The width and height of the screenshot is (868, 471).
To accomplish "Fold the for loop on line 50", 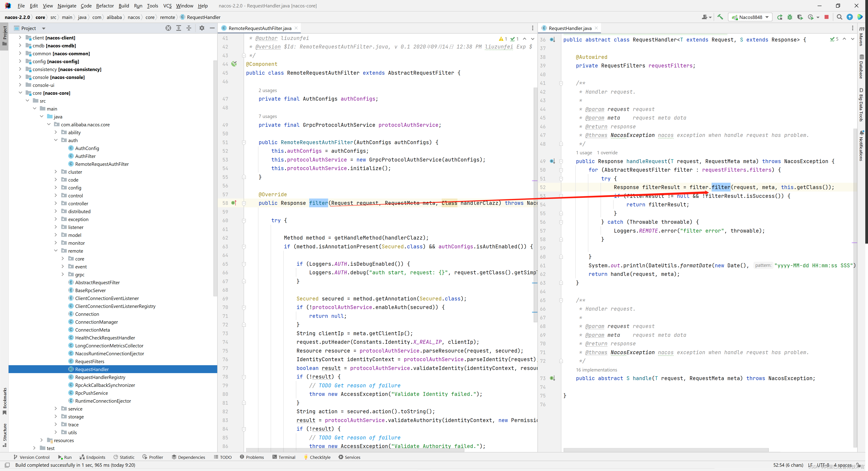I will click(561, 170).
